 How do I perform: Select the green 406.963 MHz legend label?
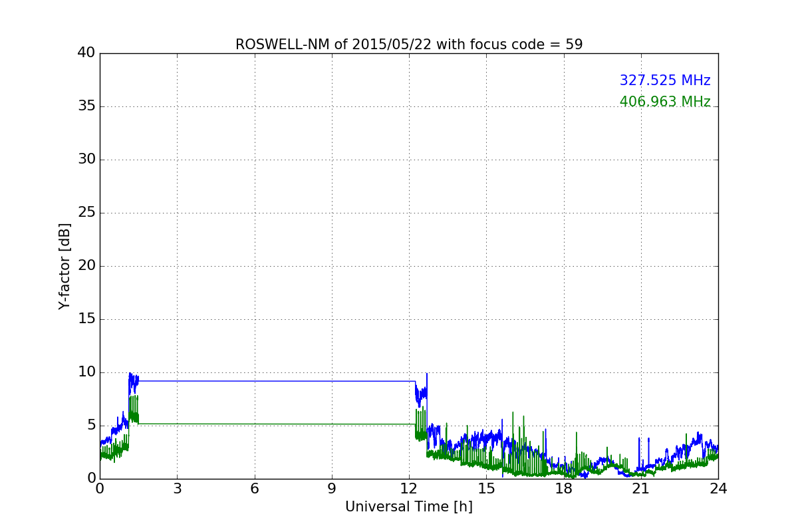665,102
